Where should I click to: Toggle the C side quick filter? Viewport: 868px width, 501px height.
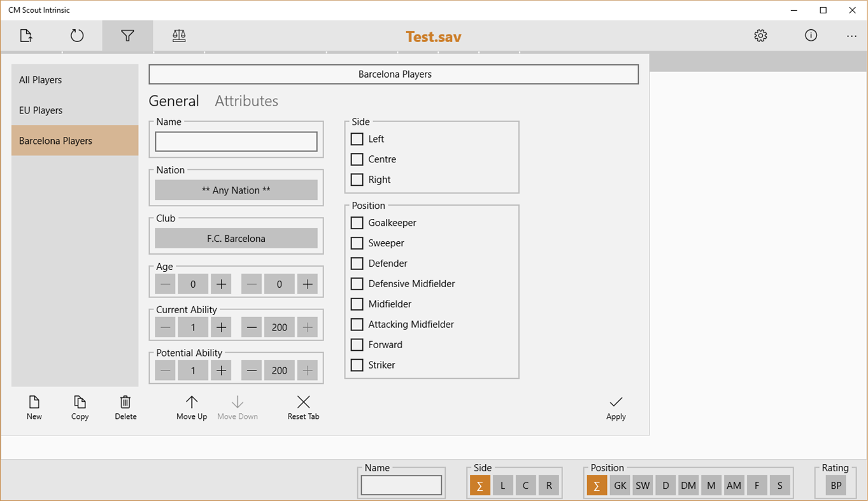pyautogui.click(x=526, y=486)
